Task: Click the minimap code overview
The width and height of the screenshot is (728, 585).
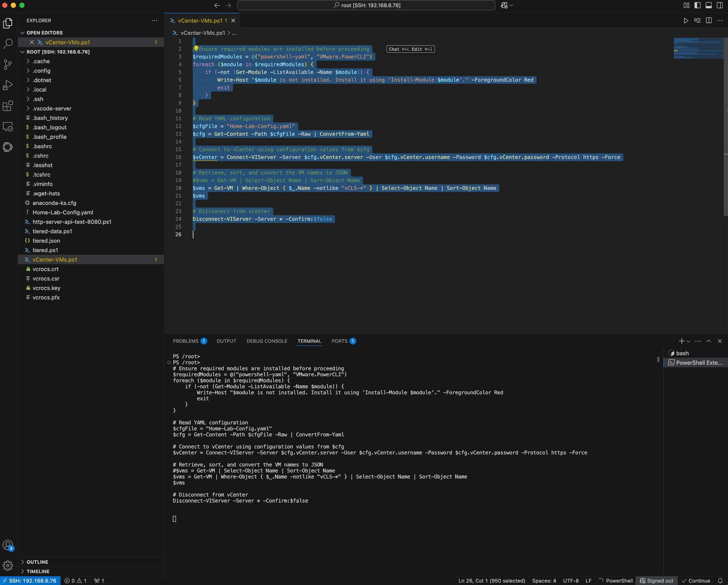Action: point(698,48)
